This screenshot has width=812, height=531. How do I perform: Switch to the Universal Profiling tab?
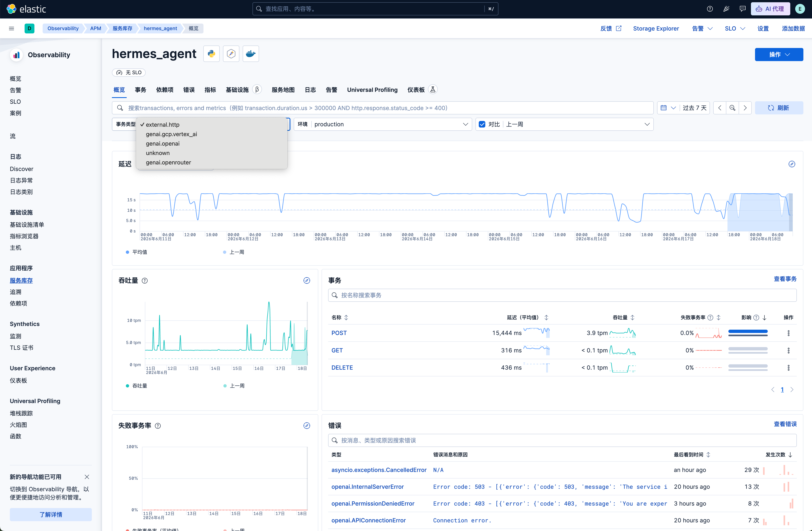pos(372,90)
